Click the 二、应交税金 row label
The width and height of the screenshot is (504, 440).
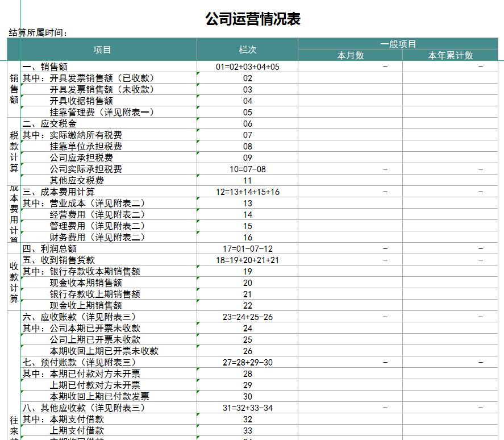(x=47, y=123)
